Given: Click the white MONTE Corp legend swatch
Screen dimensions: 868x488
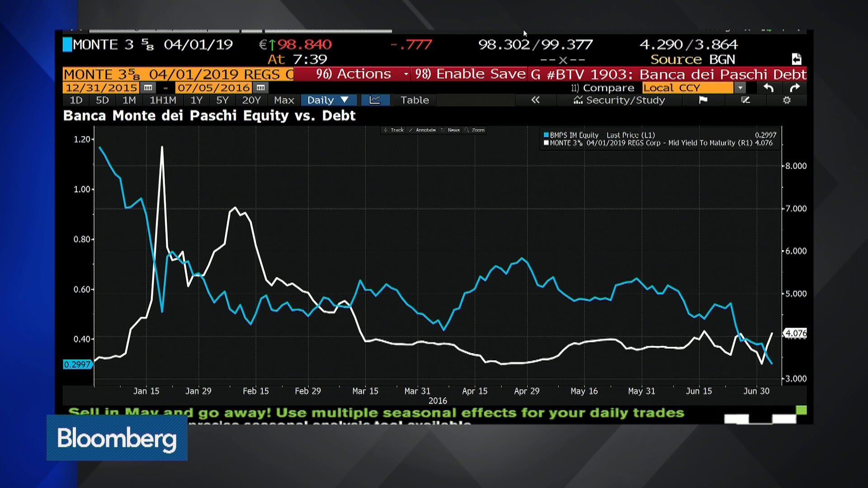Looking at the screenshot, I should (x=546, y=143).
